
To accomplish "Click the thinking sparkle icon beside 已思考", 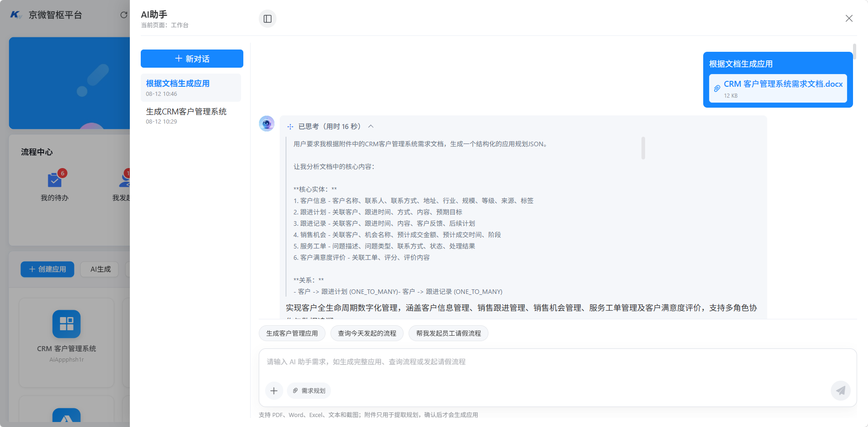I will [290, 127].
